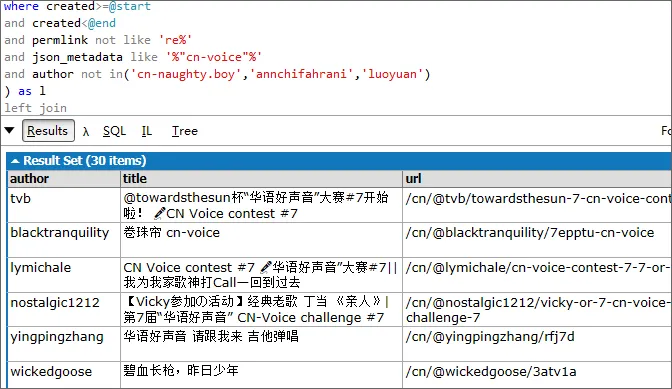The image size is (672, 389).
Task: Click 'cn-naughty.boy' in the query
Action: click(186, 74)
